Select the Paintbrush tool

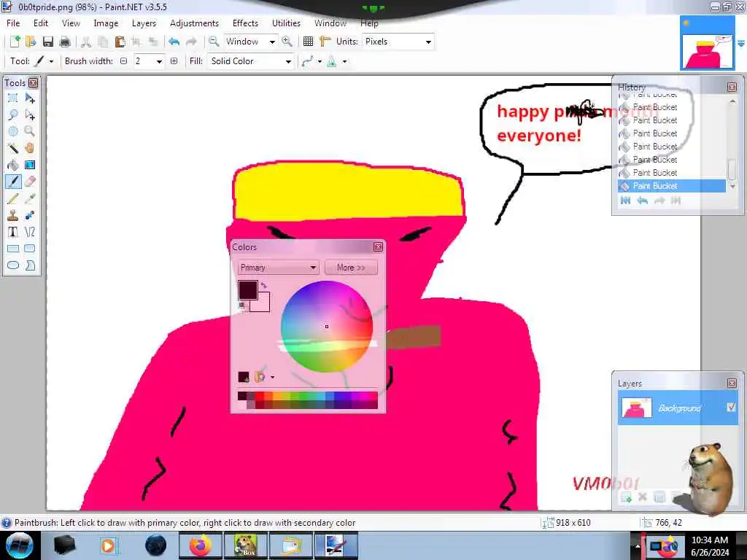coord(13,182)
